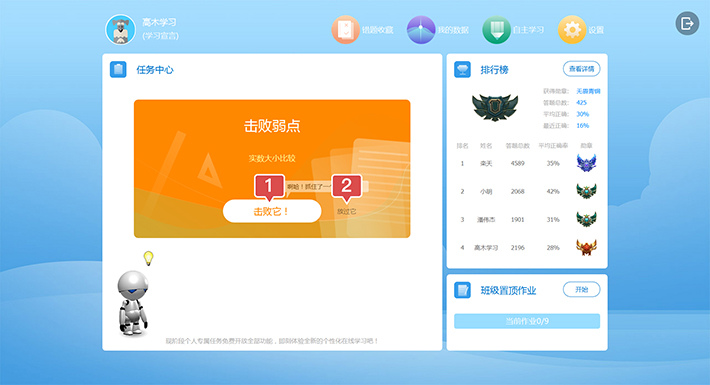Click the 设置 menu label
This screenshot has width=710, height=385.
coord(596,30)
